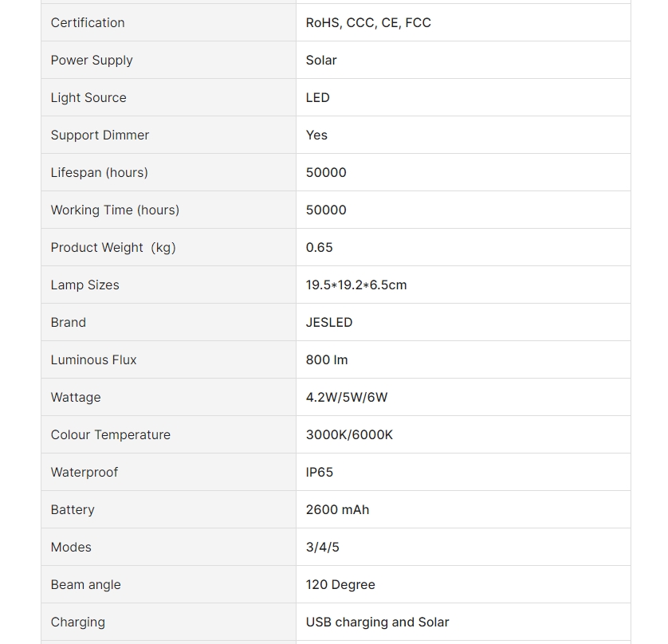This screenshot has height=644, width=668.
Task: Select the Battery 2600 mAh value
Action: (337, 510)
